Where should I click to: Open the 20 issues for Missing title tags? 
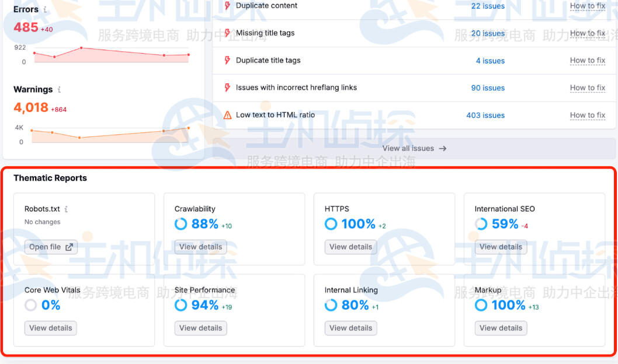point(488,33)
